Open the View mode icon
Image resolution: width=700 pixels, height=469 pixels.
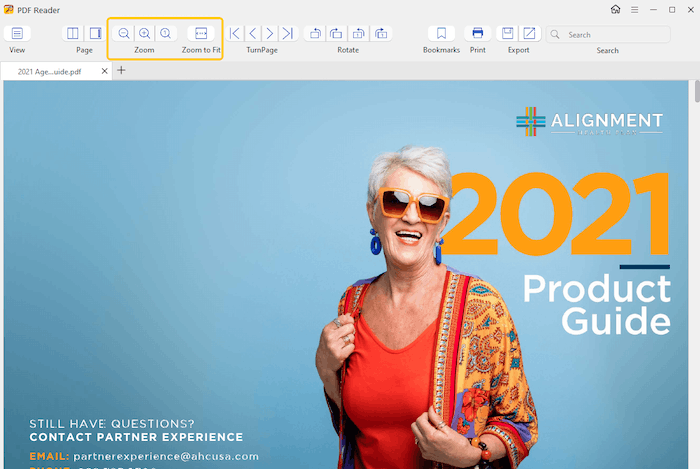(x=17, y=33)
